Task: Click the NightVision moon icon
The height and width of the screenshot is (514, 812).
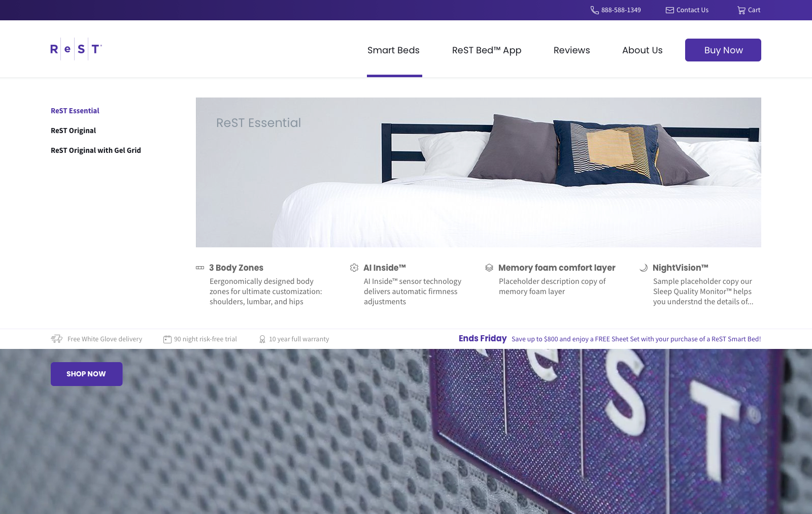Action: [x=644, y=268]
